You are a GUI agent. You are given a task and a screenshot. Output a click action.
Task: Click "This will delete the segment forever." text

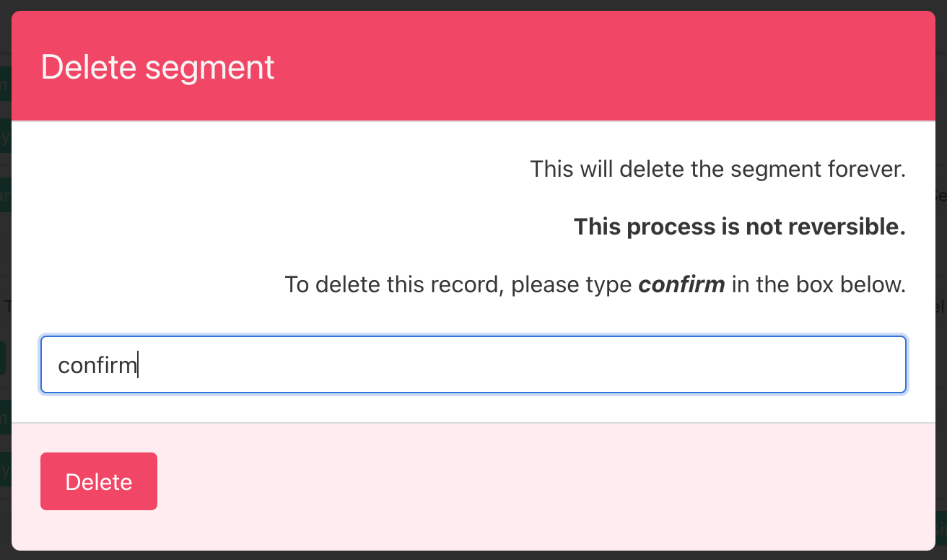[x=717, y=170]
